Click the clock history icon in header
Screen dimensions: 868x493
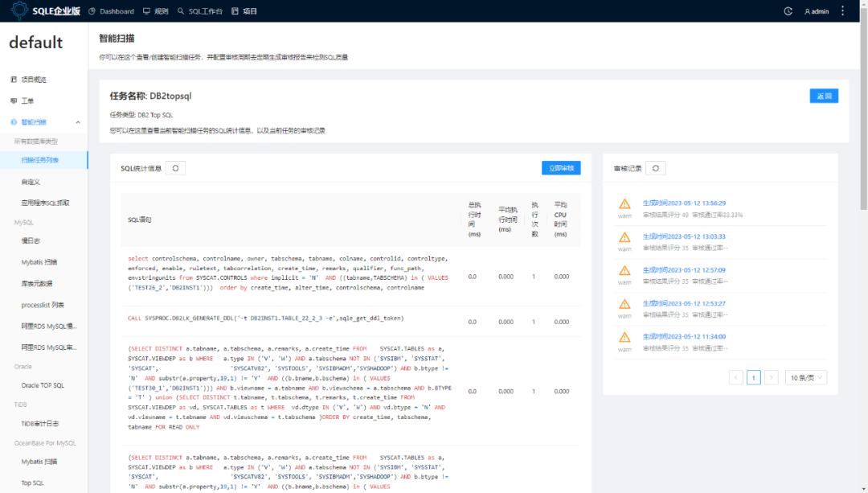788,11
